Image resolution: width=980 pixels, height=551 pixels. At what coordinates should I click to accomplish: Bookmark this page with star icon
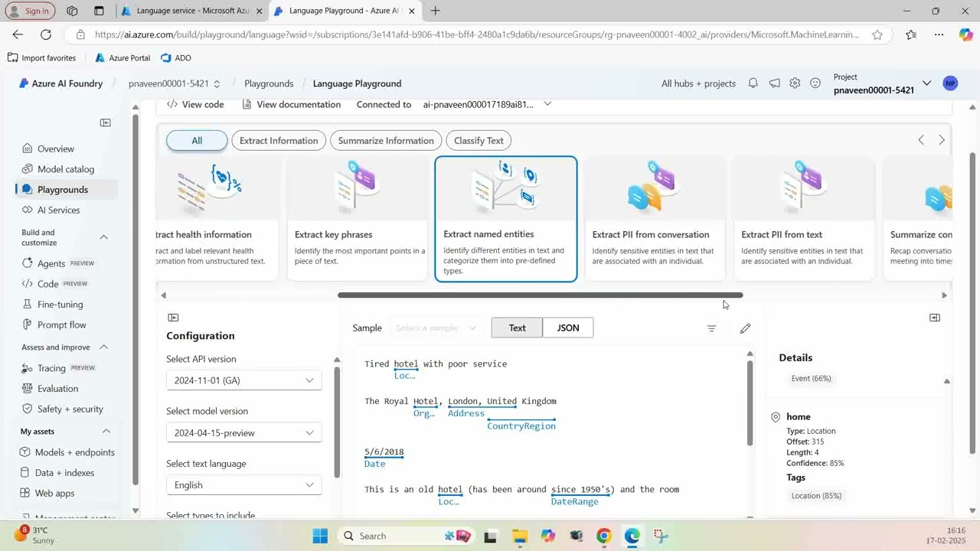point(877,34)
